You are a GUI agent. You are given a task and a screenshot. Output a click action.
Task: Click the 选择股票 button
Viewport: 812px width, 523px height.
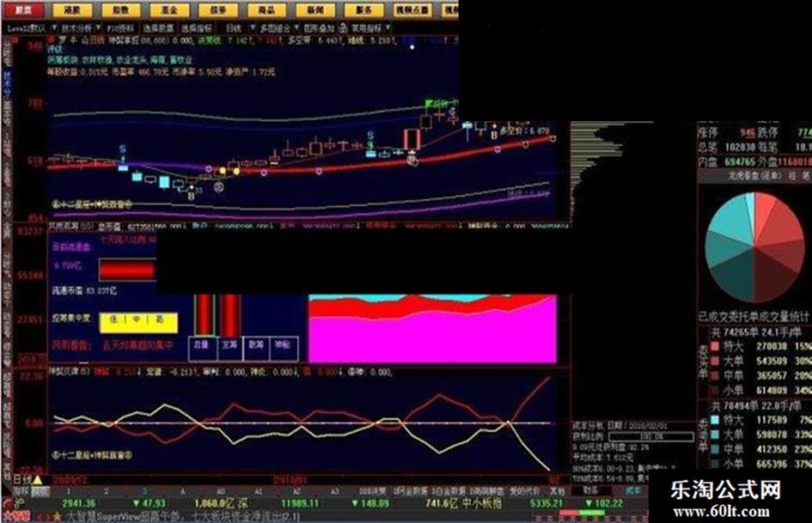coord(158,28)
